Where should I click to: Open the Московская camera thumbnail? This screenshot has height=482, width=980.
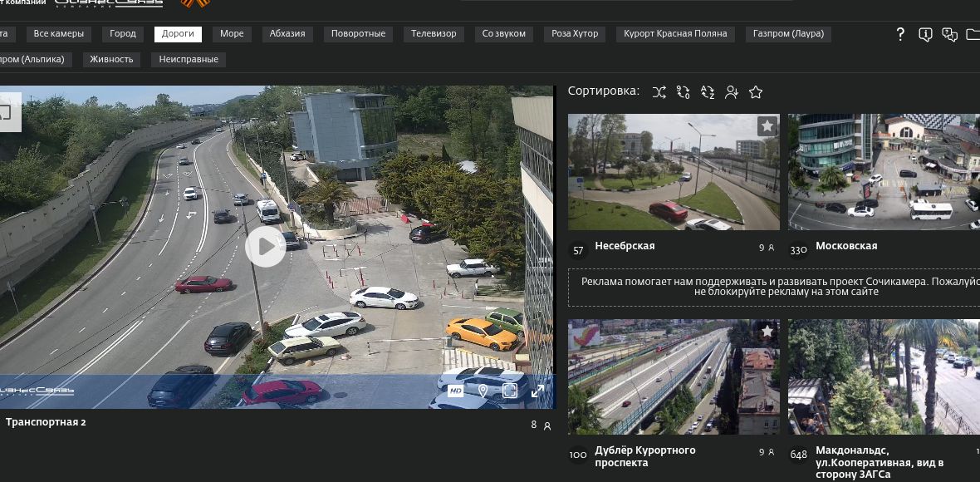click(884, 172)
